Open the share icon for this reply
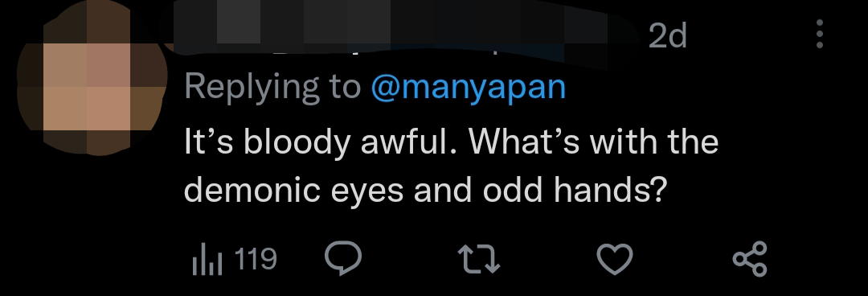 [750, 259]
